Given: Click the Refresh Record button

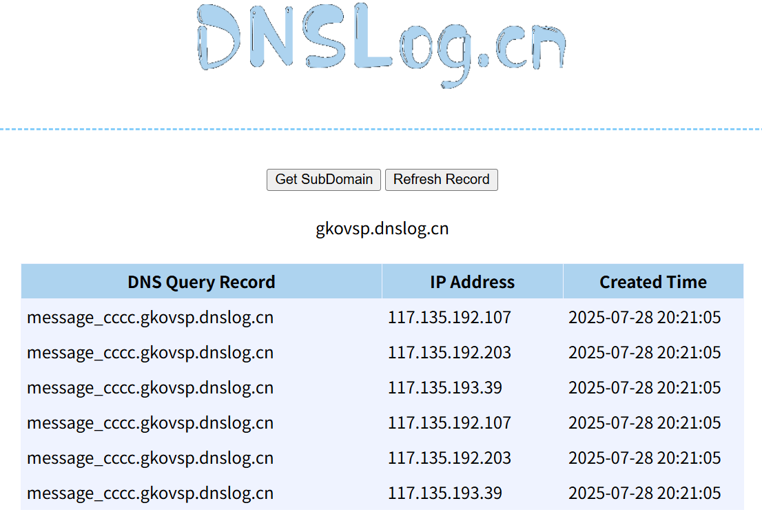Looking at the screenshot, I should (x=441, y=180).
